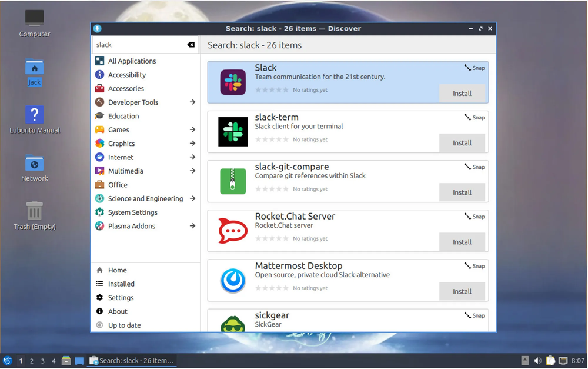The image size is (588, 369).
Task: Open the Home page in Discover
Action: pos(145,270)
